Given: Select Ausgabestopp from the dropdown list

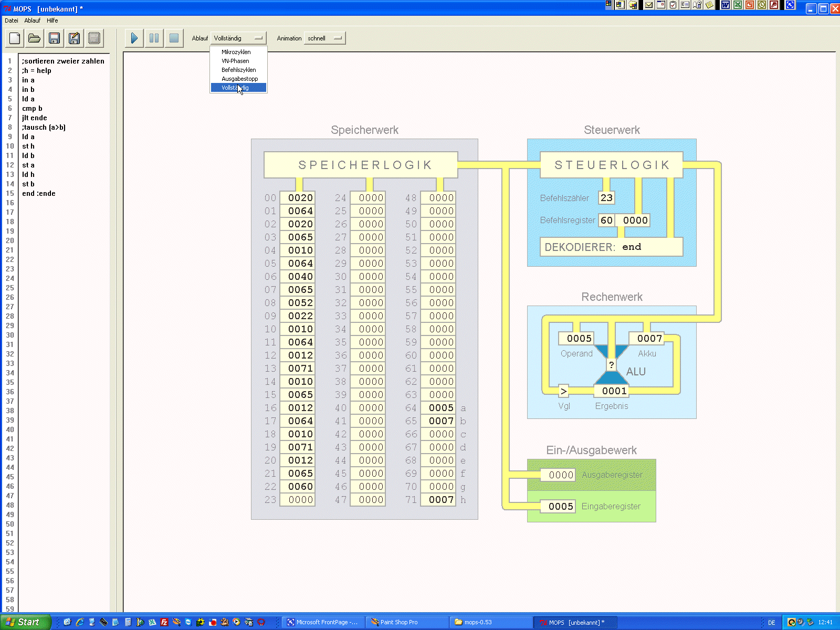Looking at the screenshot, I should point(239,79).
